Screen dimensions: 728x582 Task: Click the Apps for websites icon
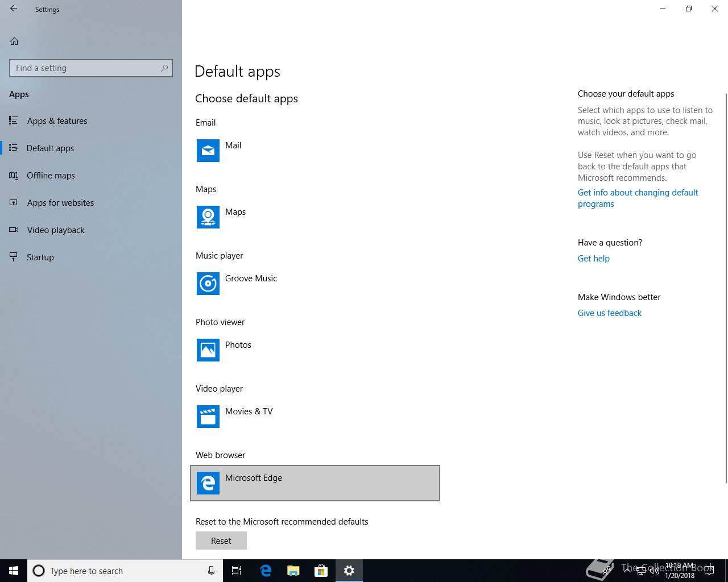pos(14,202)
